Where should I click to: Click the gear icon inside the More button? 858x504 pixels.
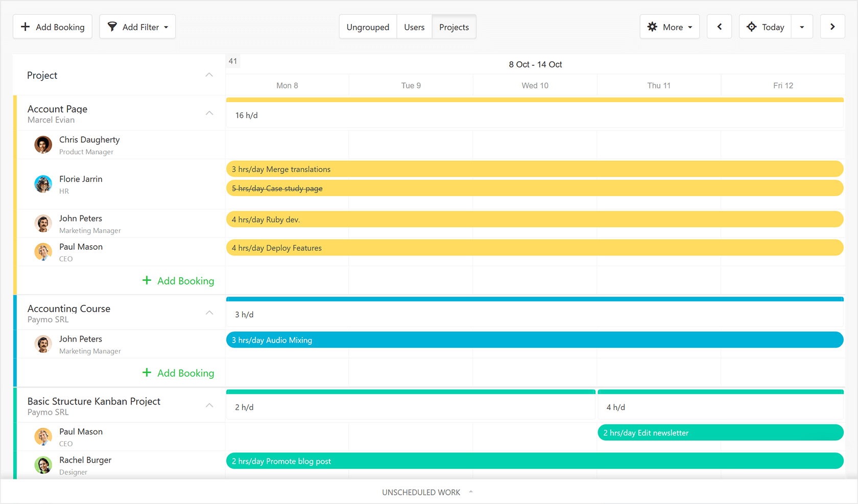tap(653, 27)
